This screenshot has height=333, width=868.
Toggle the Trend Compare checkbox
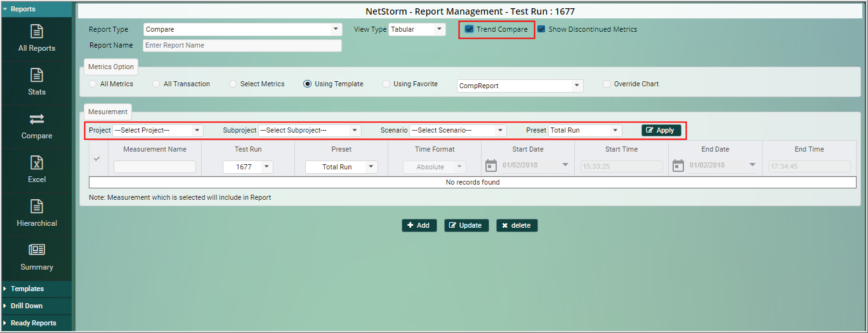click(470, 29)
